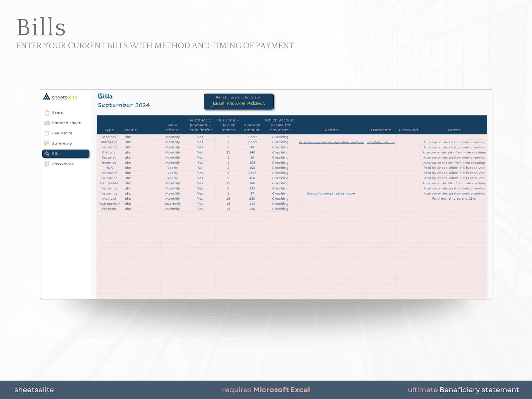Select the Electric type cell
532x399 pixels.
tap(109, 152)
